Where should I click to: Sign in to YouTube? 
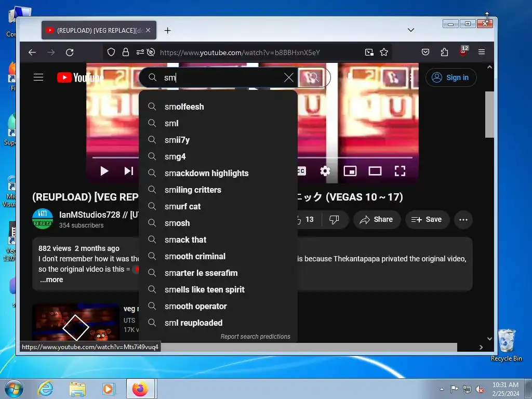[x=451, y=77]
